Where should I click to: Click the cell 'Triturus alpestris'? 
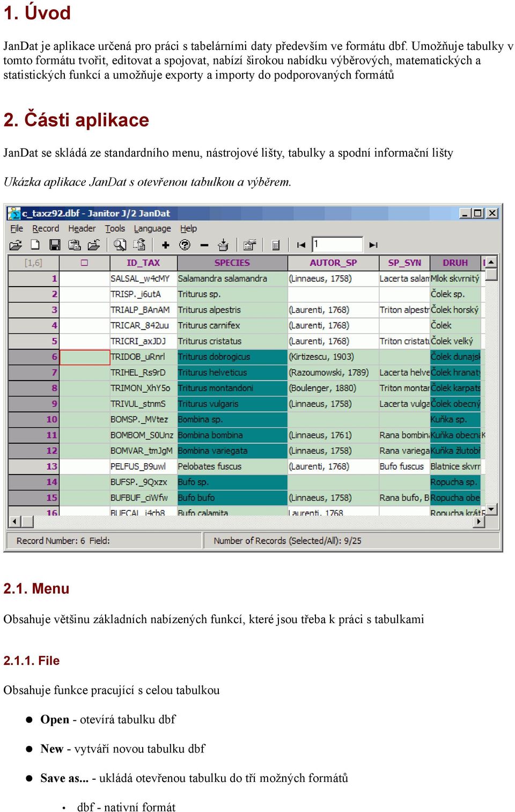[232, 310]
